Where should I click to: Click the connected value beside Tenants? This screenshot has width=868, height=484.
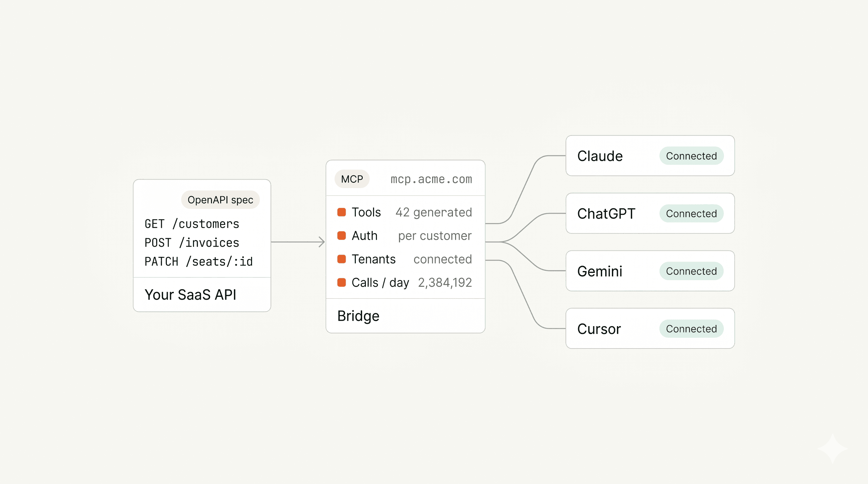(x=443, y=259)
